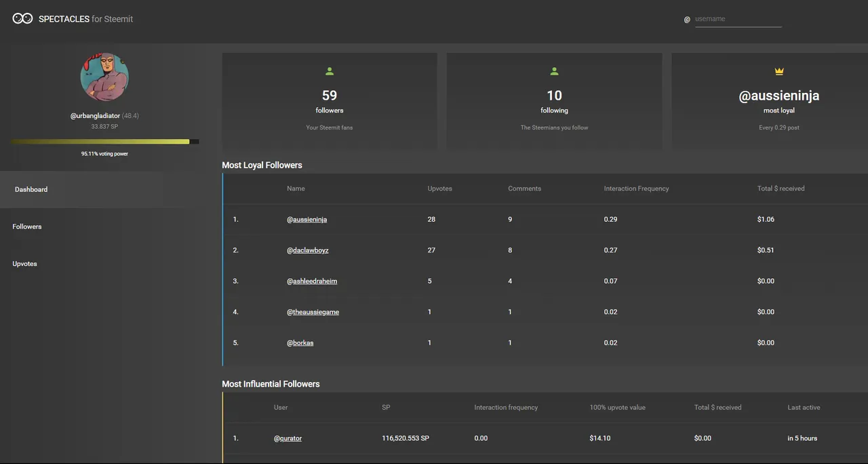
Task: Click the @urbangladiator username label
Action: (x=95, y=116)
